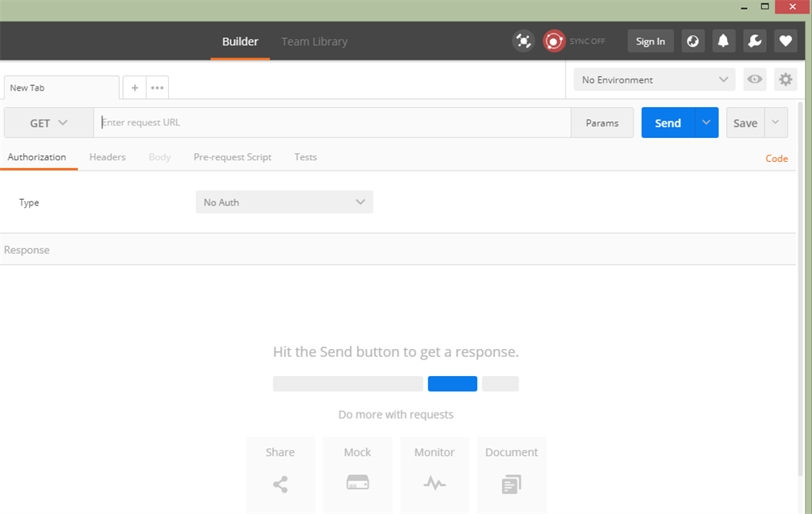Close the Postman window
This screenshot has height=514, width=812.
coord(793,6)
